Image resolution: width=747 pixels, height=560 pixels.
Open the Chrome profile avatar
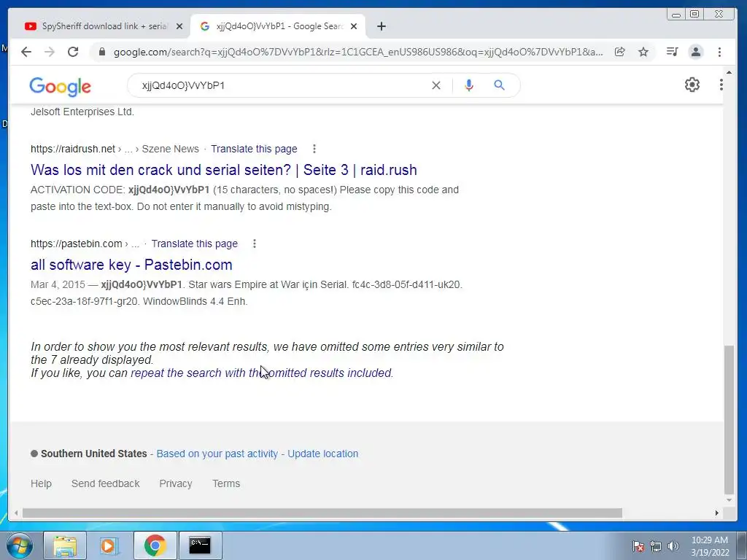[695, 52]
